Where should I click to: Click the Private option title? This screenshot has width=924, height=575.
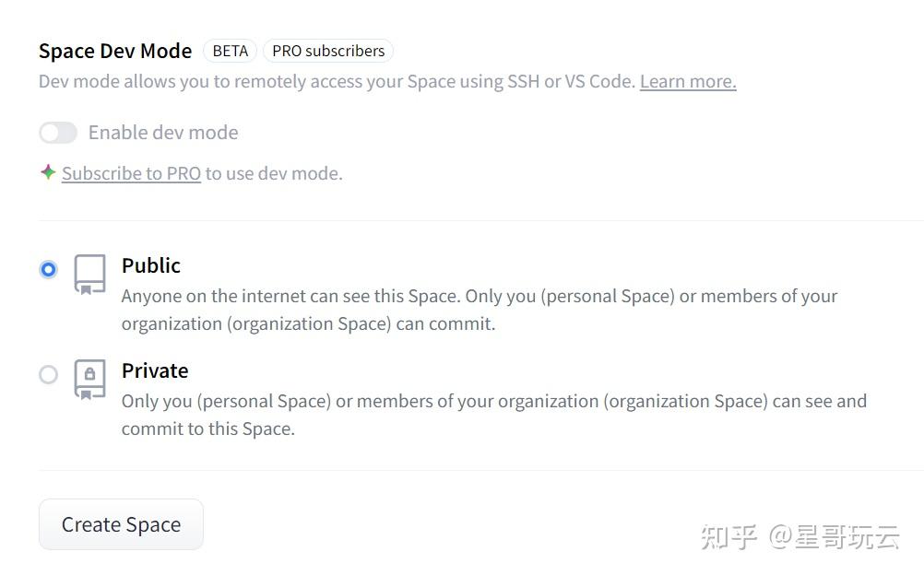click(155, 370)
